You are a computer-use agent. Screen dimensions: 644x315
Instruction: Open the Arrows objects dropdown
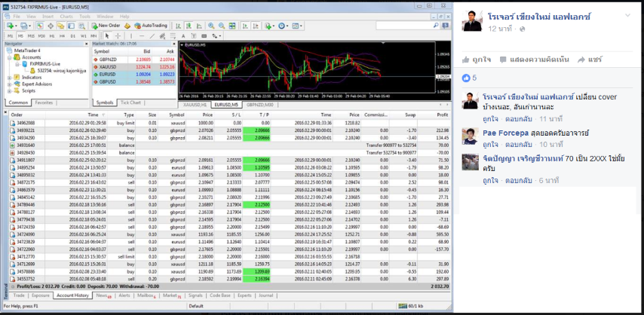click(216, 35)
